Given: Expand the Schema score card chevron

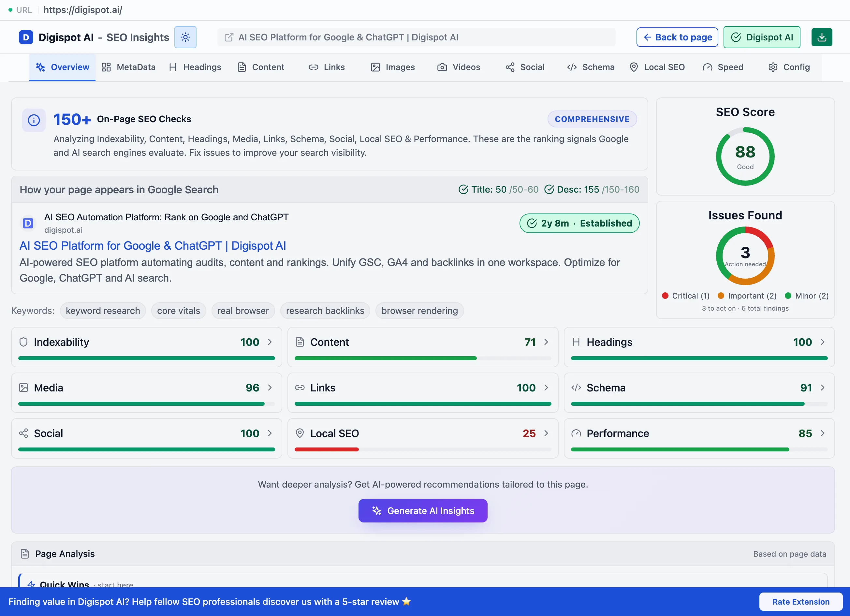Looking at the screenshot, I should (822, 388).
